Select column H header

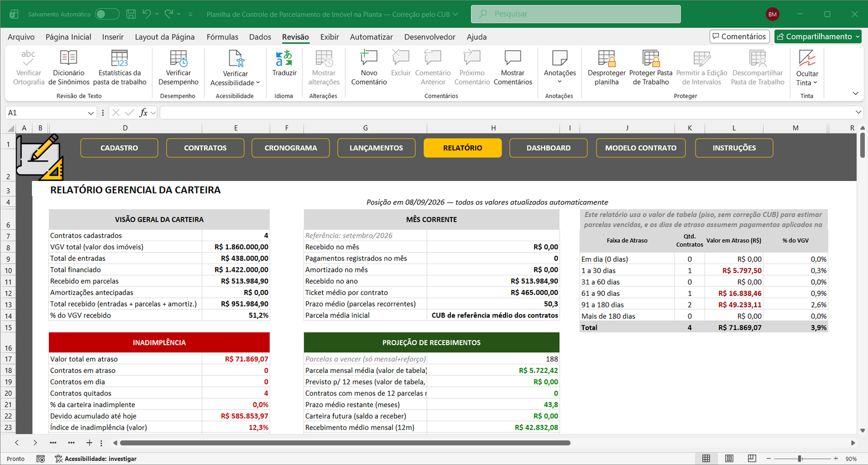click(x=493, y=128)
